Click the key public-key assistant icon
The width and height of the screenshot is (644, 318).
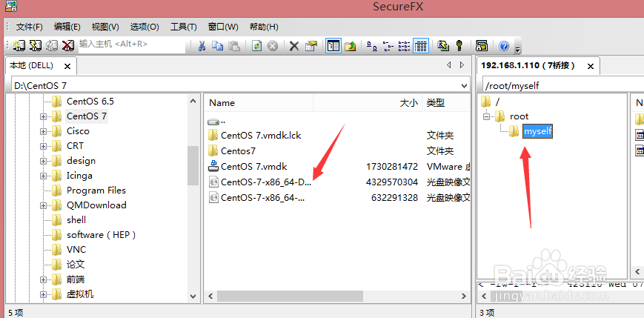[459, 46]
